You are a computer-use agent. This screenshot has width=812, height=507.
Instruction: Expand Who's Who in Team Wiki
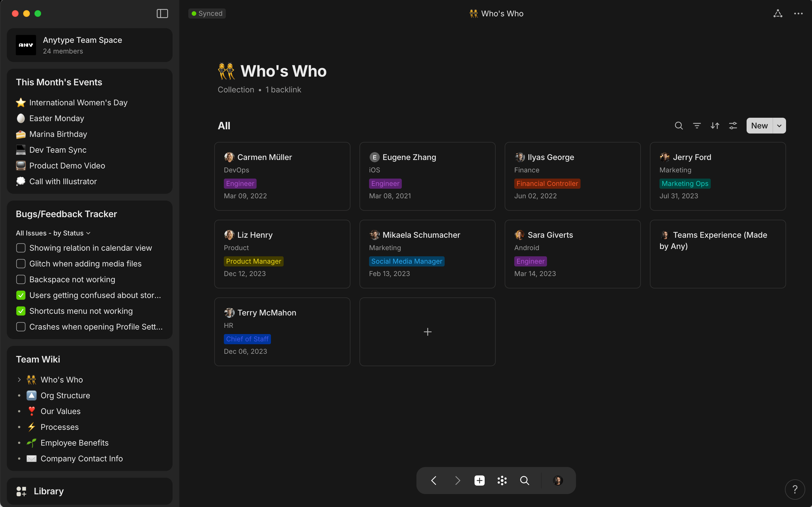19,379
